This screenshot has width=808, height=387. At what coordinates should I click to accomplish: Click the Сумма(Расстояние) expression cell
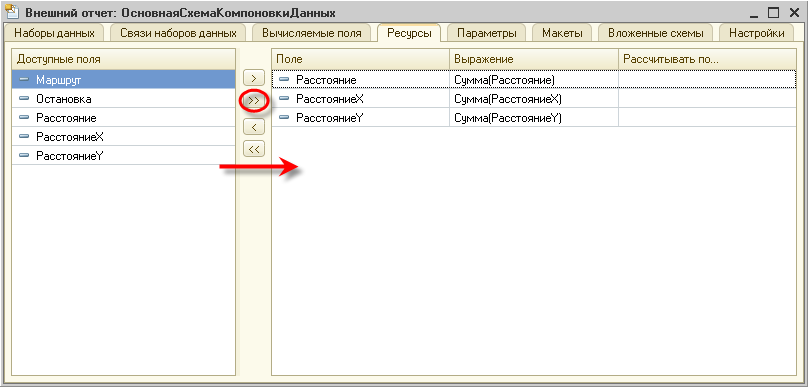pyautogui.click(x=534, y=79)
